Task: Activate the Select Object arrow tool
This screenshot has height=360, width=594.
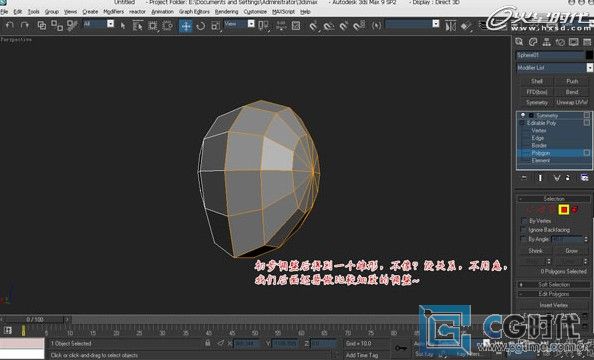Action: [122, 25]
